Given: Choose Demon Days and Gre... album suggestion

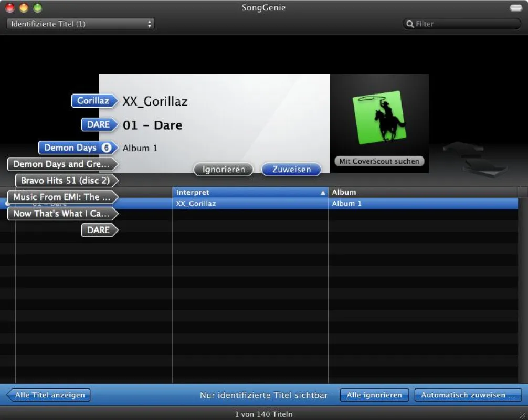Looking at the screenshot, I should [x=62, y=164].
